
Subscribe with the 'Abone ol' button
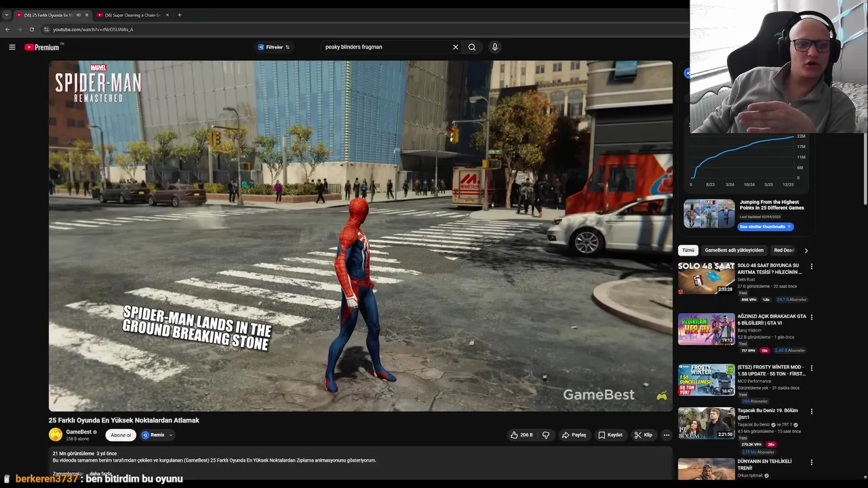coord(121,435)
